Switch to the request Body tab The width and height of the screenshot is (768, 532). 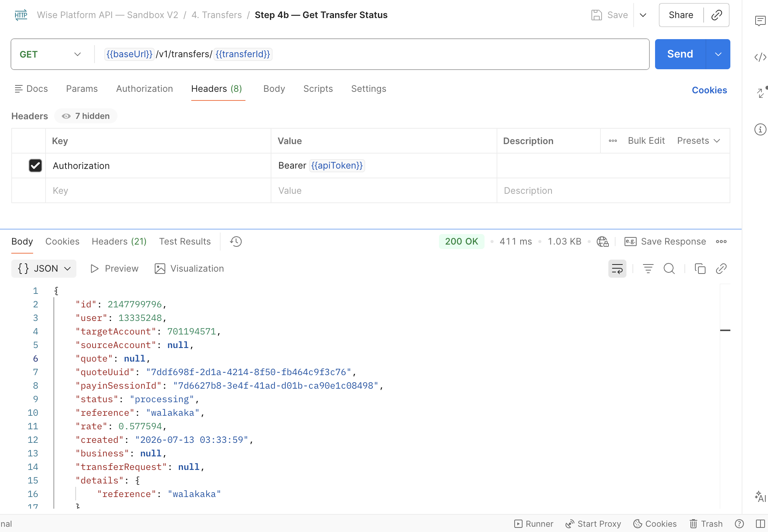point(274,89)
